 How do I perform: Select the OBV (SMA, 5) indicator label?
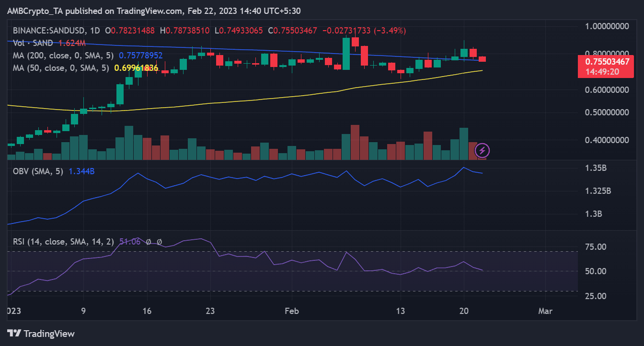point(38,171)
